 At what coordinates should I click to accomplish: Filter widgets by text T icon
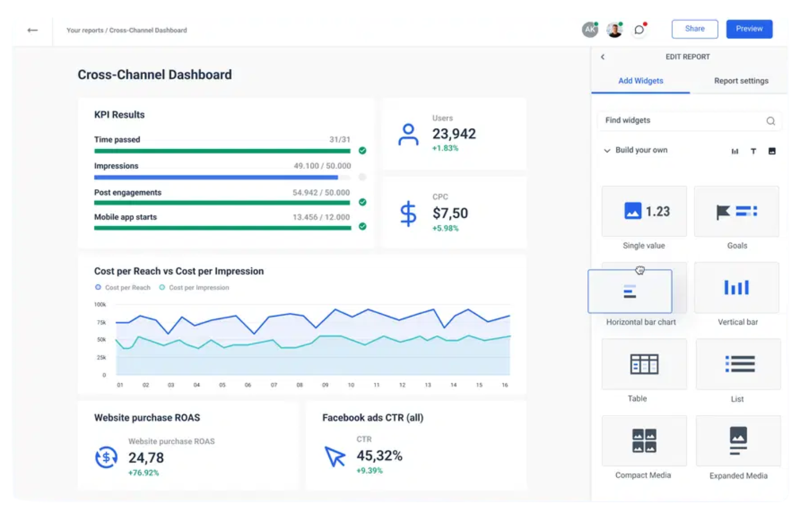click(753, 151)
